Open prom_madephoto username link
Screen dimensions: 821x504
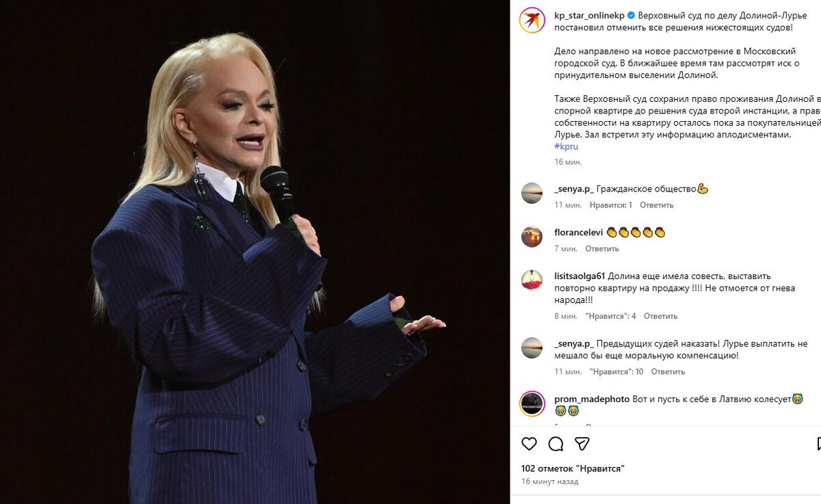click(x=592, y=399)
